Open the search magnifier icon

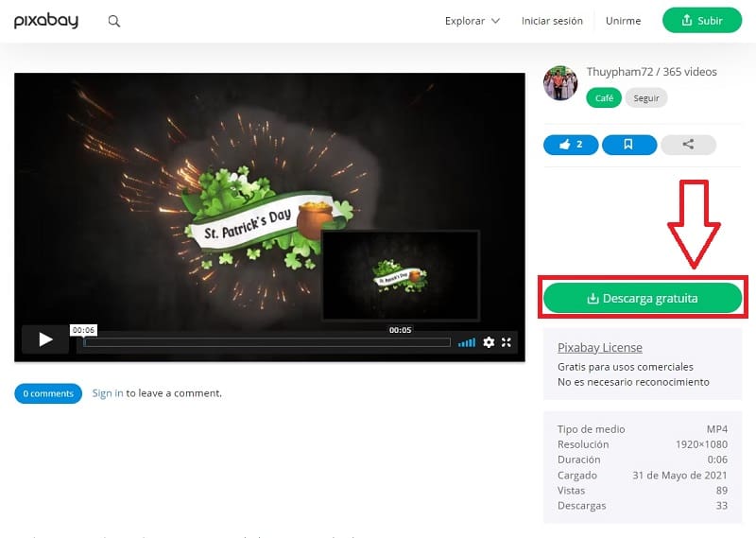point(113,21)
